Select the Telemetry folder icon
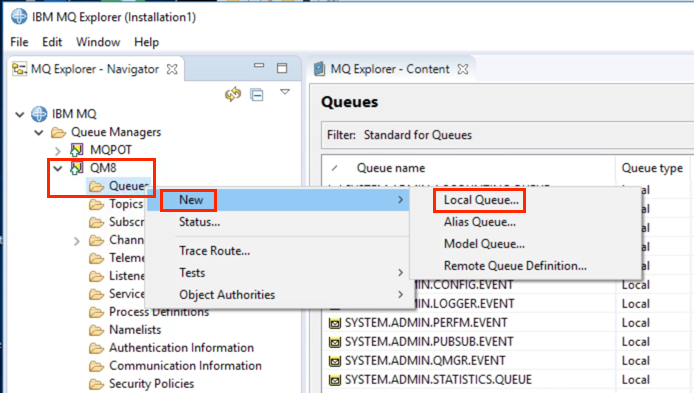 96,258
